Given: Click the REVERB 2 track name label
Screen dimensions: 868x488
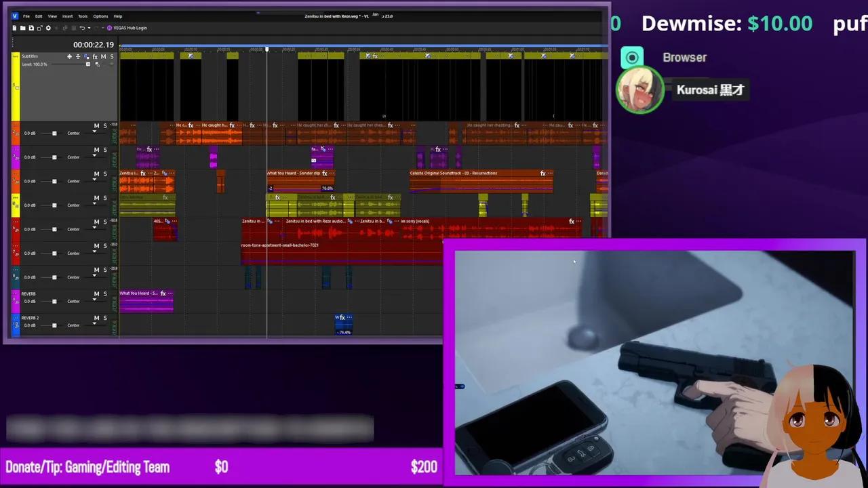Looking at the screenshot, I should coord(30,318).
